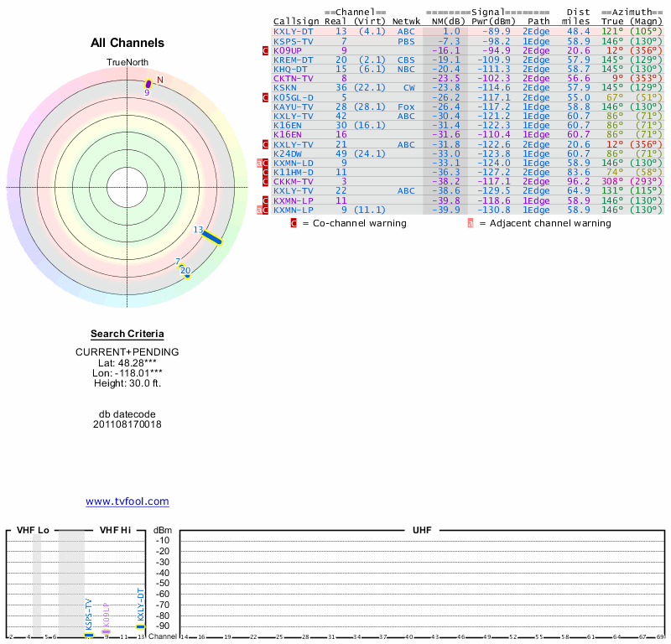Select the channel 7 marker on the radar plot

point(179,264)
